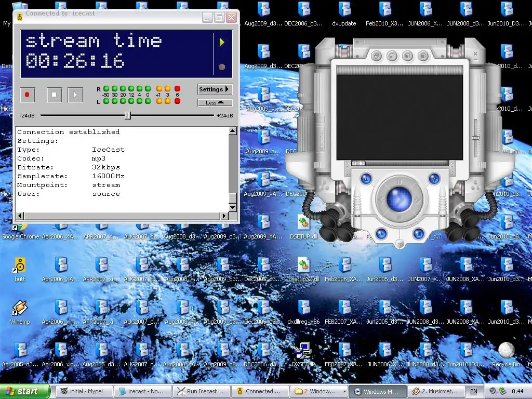
Task: Open the Windows Start menu
Action: 24,391
